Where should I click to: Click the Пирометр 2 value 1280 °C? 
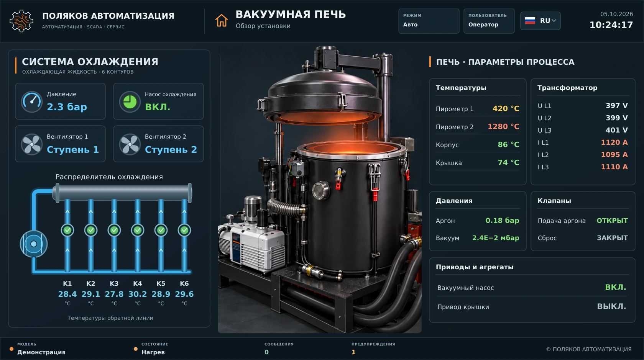(x=503, y=126)
